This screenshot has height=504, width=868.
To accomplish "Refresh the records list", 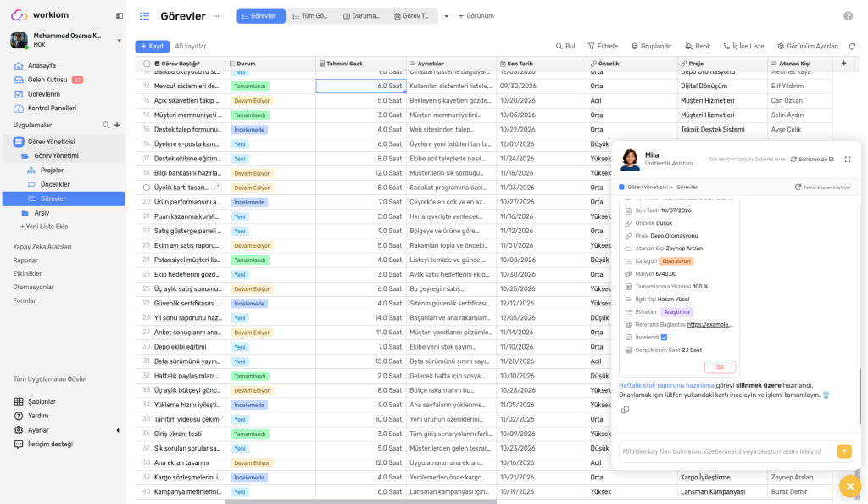I will (x=852, y=47).
